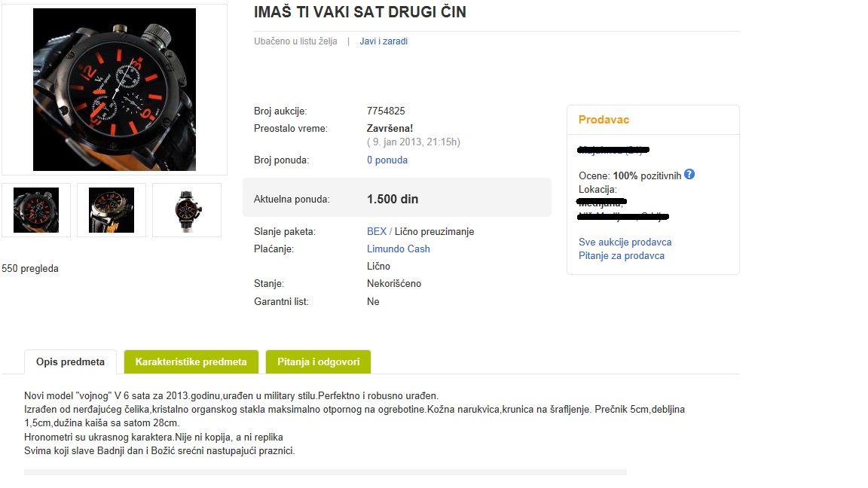The width and height of the screenshot is (868, 488).
Task: Open the 'Karakteristike predmeta' tab
Action: pos(191,362)
